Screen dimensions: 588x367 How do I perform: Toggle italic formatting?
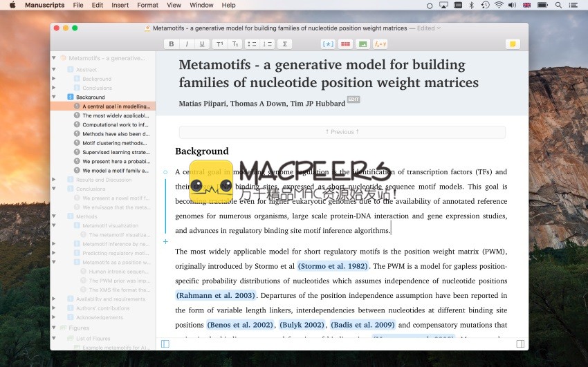point(186,44)
